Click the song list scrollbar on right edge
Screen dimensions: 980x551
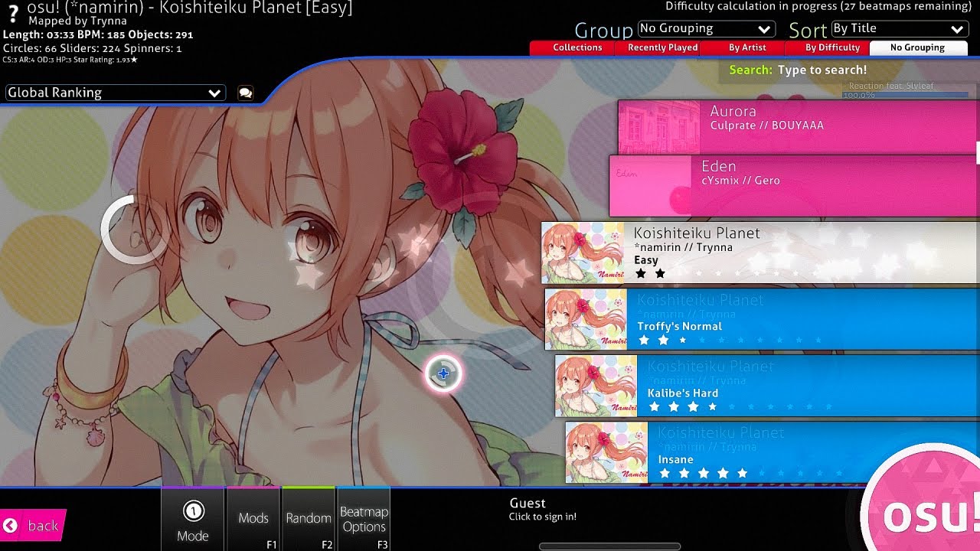(978, 152)
